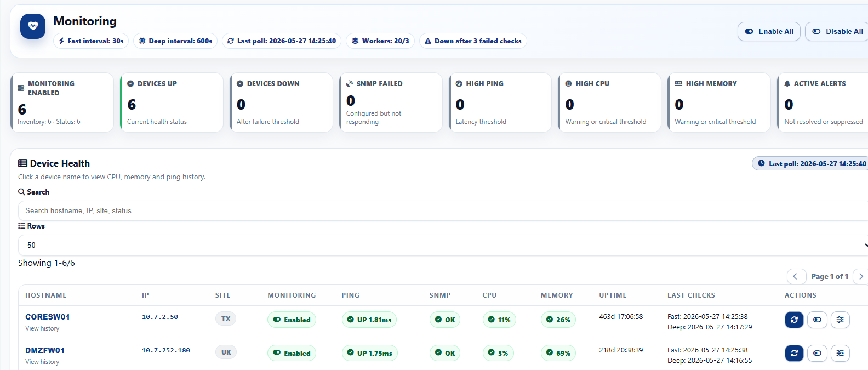Go to the next page
The width and height of the screenshot is (868, 370).
(860, 276)
